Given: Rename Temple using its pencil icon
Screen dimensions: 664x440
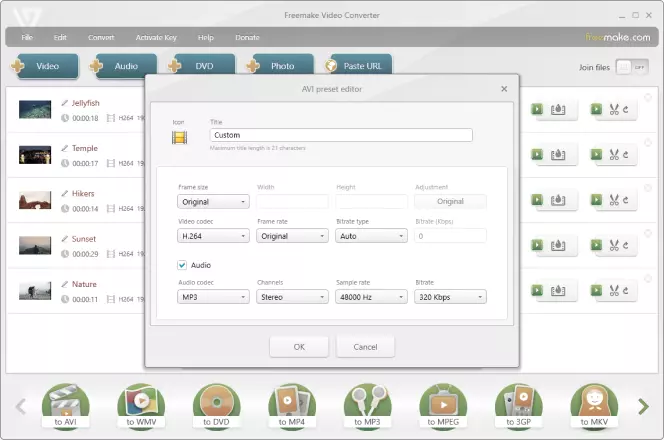Looking at the screenshot, I should pyautogui.click(x=64, y=148).
